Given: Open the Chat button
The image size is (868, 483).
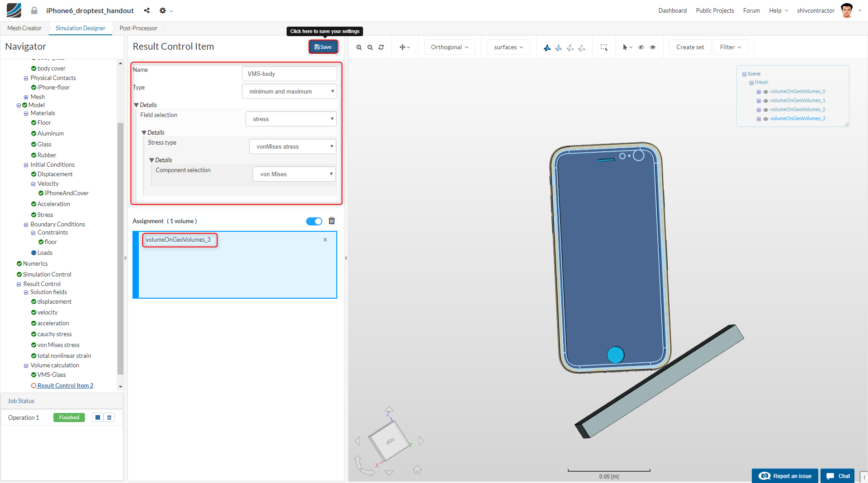Looking at the screenshot, I should click(x=837, y=476).
